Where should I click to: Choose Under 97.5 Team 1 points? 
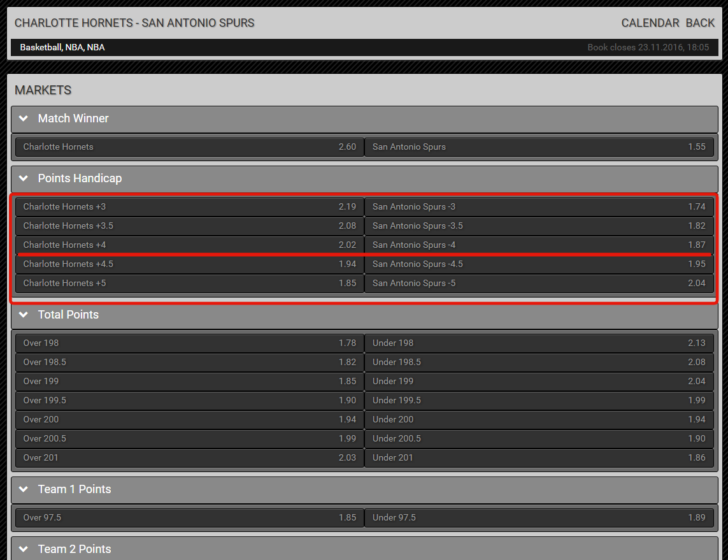click(539, 517)
